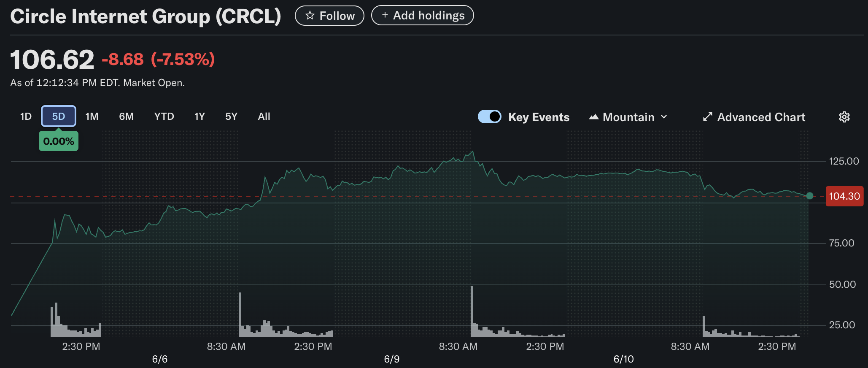
Task: Click the star icon in Follow
Action: (x=310, y=16)
